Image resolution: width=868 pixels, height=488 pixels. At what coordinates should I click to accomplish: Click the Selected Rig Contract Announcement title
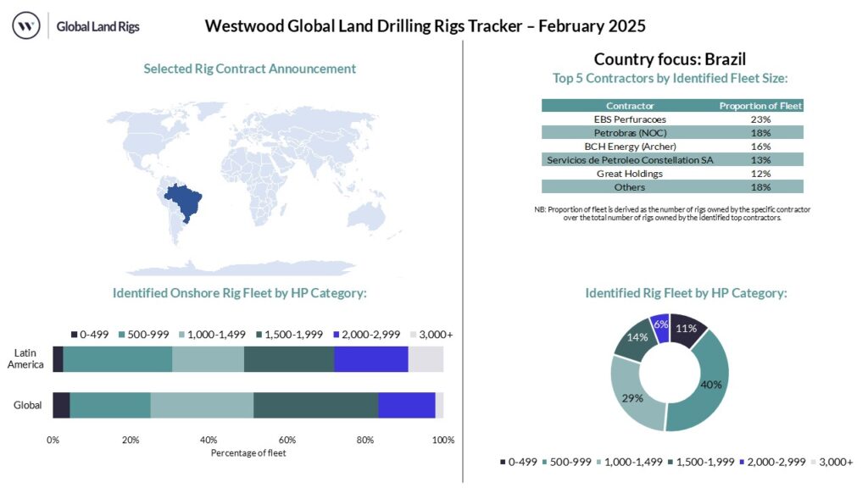(x=248, y=69)
